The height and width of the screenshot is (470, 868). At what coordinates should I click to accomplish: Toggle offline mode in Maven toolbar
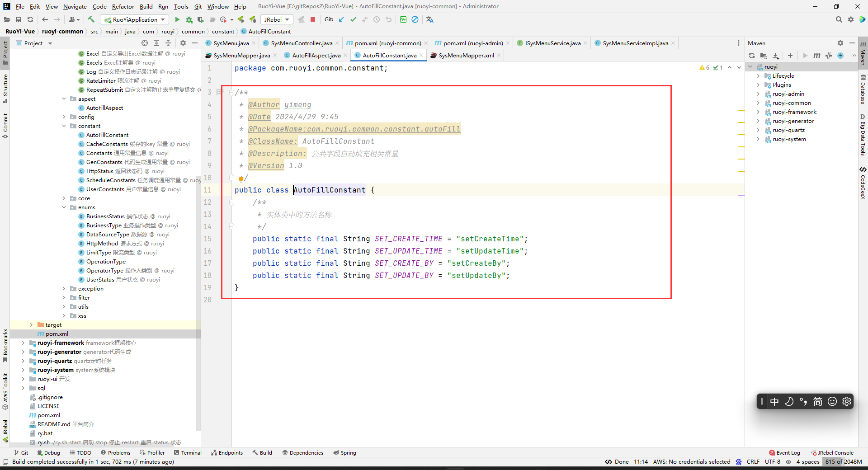click(x=829, y=56)
